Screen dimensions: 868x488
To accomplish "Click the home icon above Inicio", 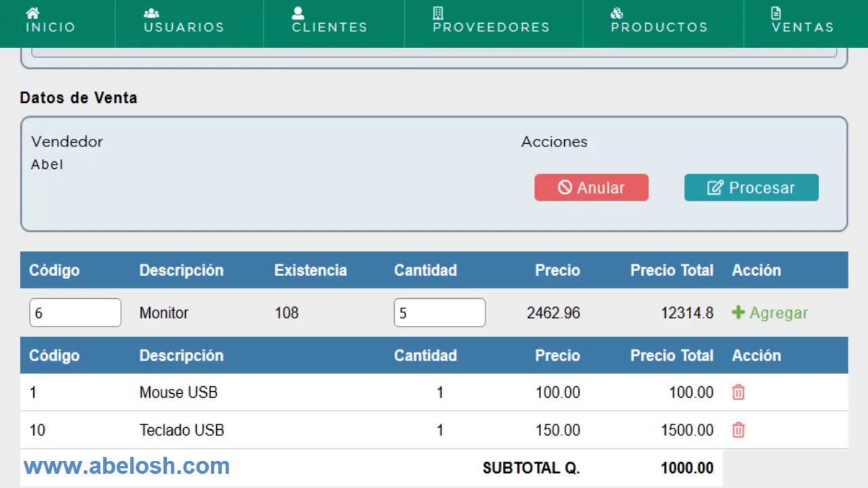I will (x=32, y=13).
